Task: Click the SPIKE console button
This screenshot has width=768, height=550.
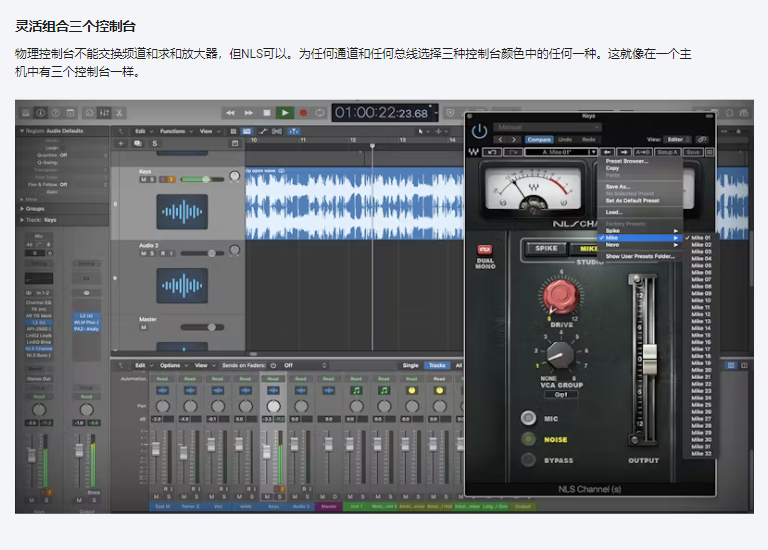Action: coord(546,249)
